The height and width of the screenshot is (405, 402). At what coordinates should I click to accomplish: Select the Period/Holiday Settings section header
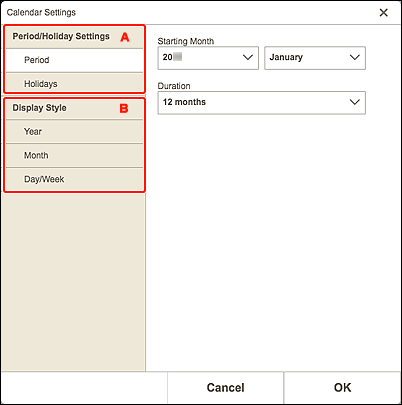(x=74, y=37)
